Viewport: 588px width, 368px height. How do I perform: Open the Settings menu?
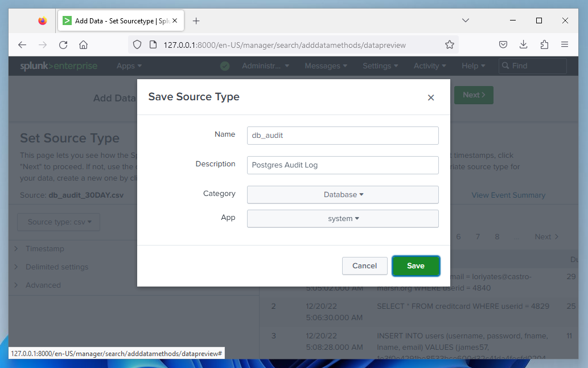point(380,66)
